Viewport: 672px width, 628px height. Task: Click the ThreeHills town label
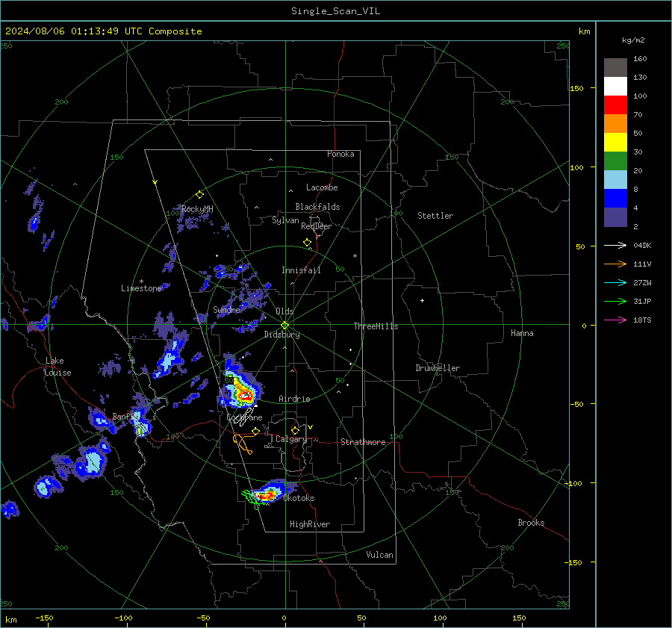pyautogui.click(x=376, y=326)
